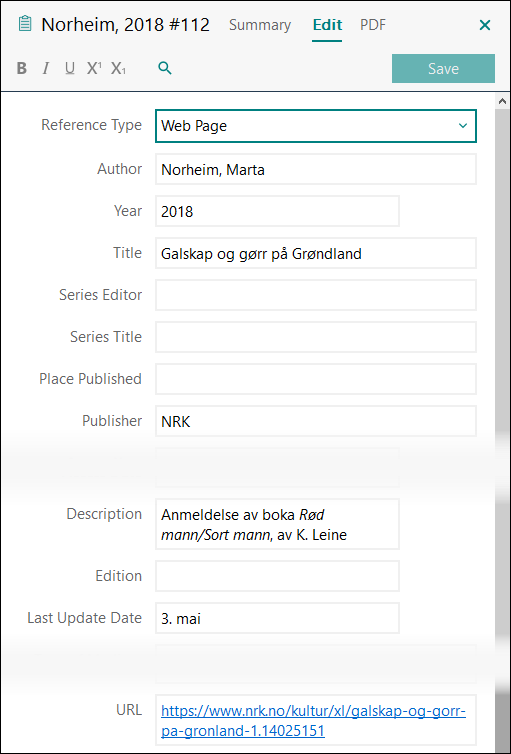The image size is (511, 754).
Task: Click into the Year field
Action: click(277, 211)
